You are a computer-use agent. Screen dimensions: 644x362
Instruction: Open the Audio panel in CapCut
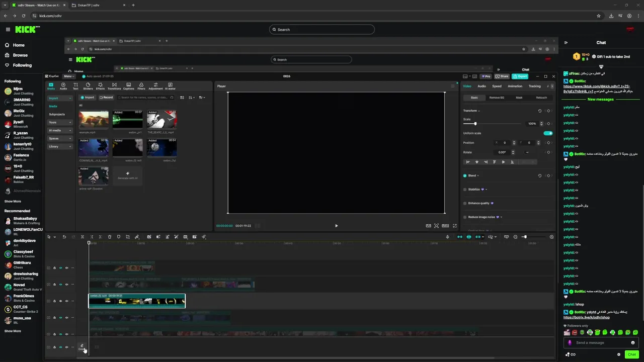click(x=63, y=86)
